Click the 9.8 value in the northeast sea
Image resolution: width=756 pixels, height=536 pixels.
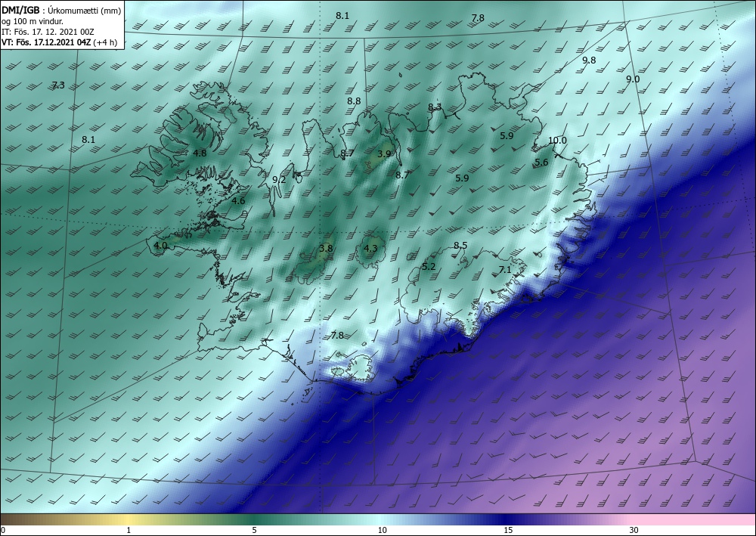point(589,60)
